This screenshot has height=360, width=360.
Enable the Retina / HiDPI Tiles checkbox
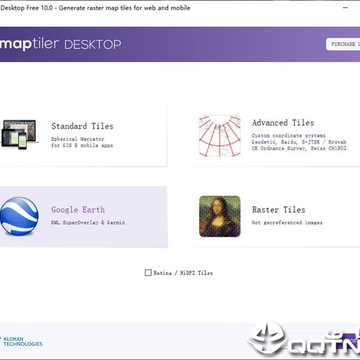click(148, 273)
